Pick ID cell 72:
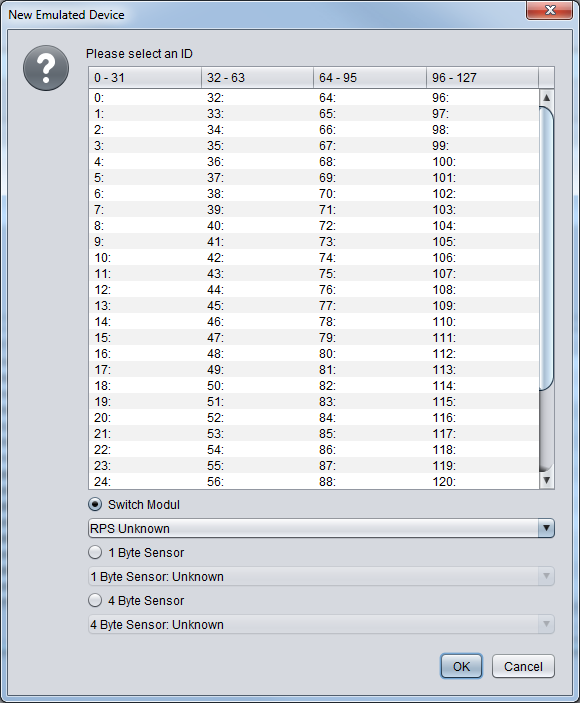Screen dimensions: 580x703 pyautogui.click(x=370, y=226)
